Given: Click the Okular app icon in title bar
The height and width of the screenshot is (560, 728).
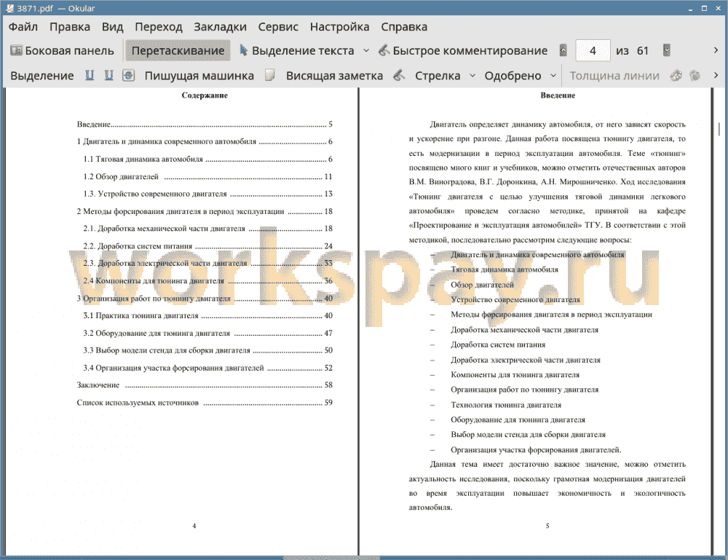Looking at the screenshot, I should (x=9, y=8).
